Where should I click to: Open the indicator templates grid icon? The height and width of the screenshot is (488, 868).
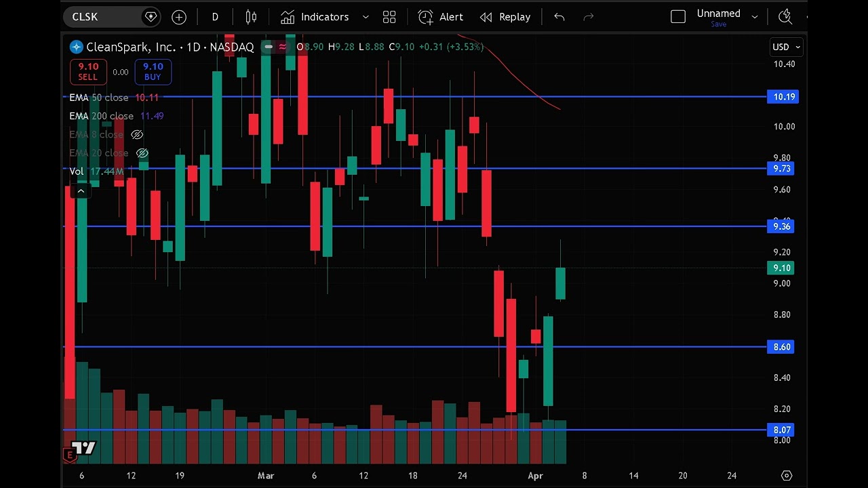[389, 17]
